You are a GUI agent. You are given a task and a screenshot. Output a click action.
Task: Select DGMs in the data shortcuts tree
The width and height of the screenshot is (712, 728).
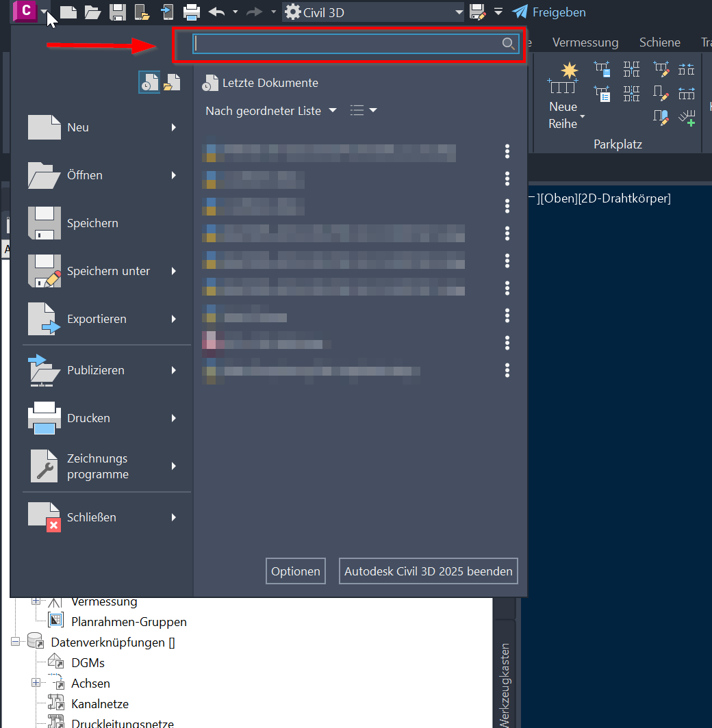tap(88, 662)
